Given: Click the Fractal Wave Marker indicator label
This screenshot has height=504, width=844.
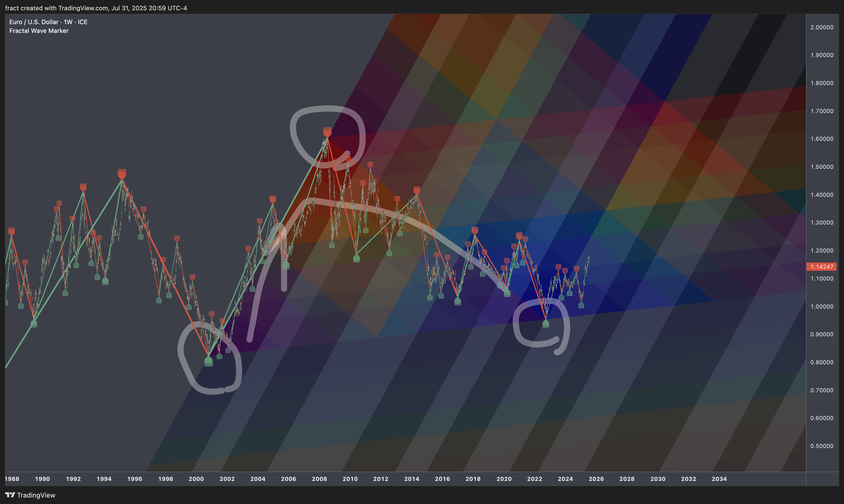Looking at the screenshot, I should tap(39, 31).
